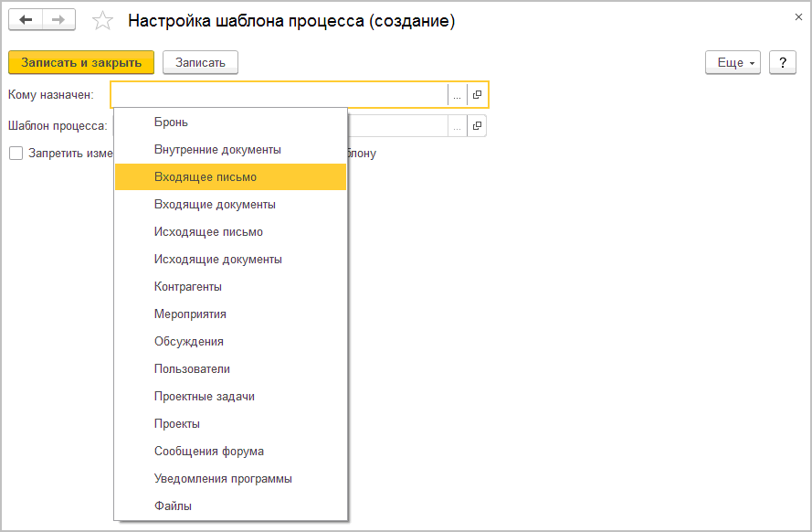Select the Бронь list entry

171,122
